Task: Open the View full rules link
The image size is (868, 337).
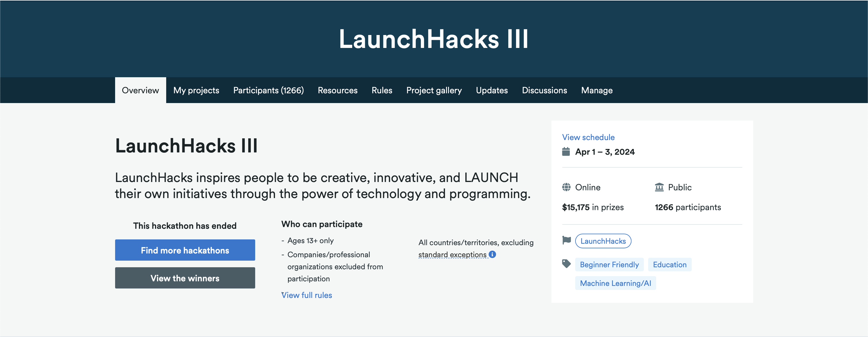Action: coord(307,295)
